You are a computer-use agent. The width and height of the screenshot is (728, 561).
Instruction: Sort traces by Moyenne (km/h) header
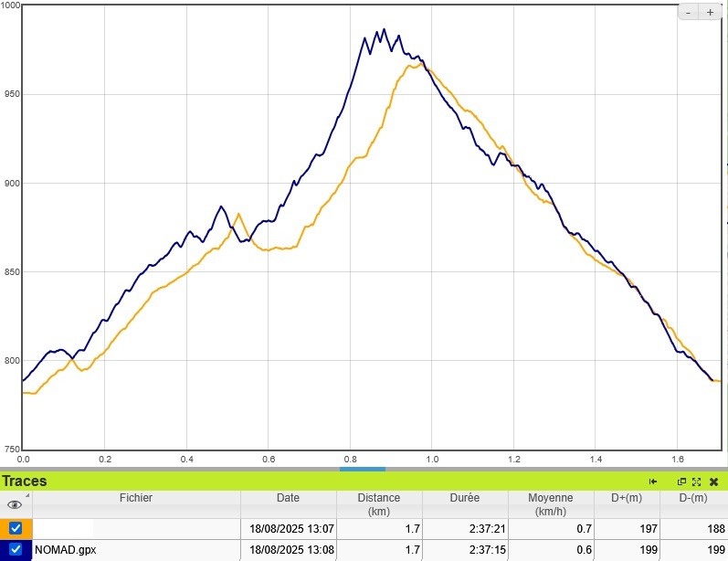[x=550, y=504]
